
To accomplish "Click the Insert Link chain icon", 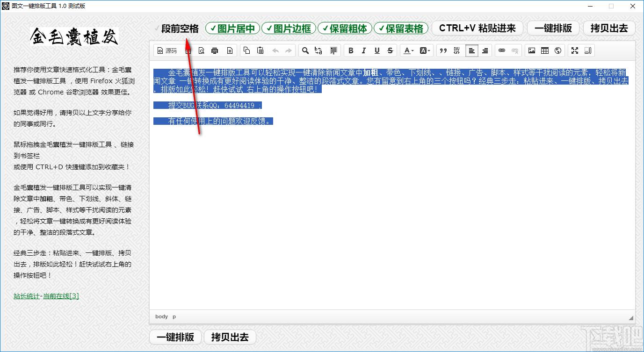I will pyautogui.click(x=502, y=50).
